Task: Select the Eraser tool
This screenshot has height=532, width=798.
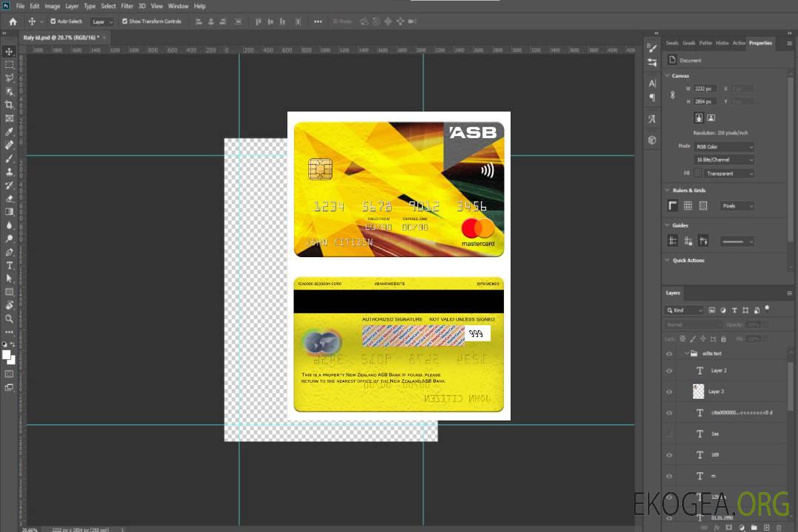Action: (9, 199)
